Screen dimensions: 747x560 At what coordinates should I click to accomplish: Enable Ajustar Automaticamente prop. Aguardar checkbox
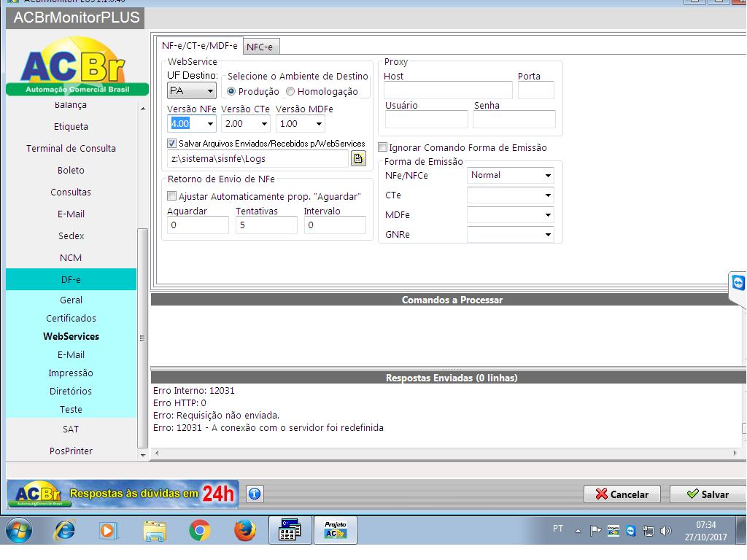point(172,196)
